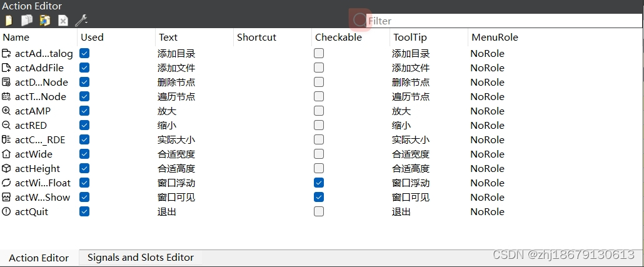This screenshot has height=267, width=644.
Task: Sort by the Used column header
Action: pyautogui.click(x=116, y=38)
